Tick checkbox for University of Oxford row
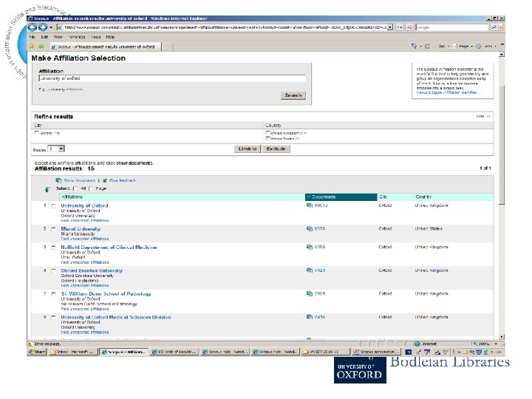 click(x=53, y=205)
